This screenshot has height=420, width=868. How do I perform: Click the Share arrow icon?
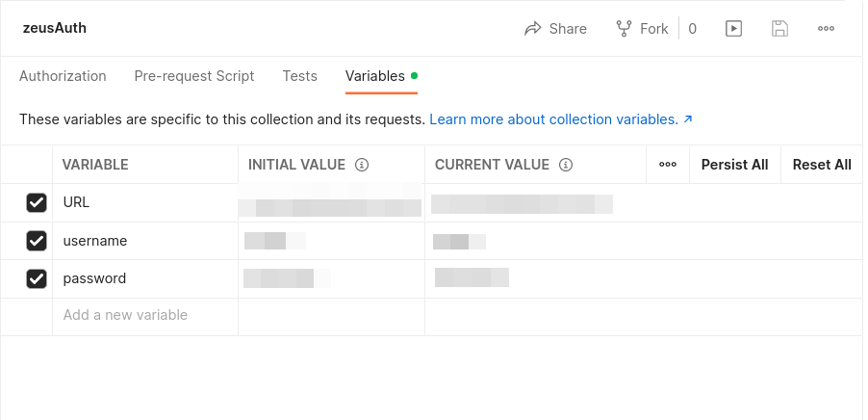pos(533,29)
